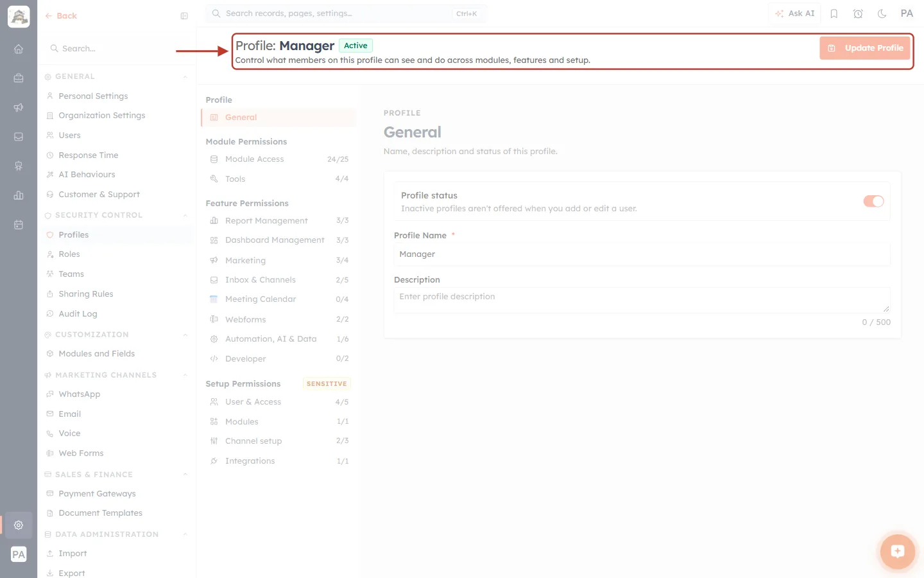Collapse the sidebar panel icon next to Back
The height and width of the screenshot is (578, 924).
(x=184, y=16)
